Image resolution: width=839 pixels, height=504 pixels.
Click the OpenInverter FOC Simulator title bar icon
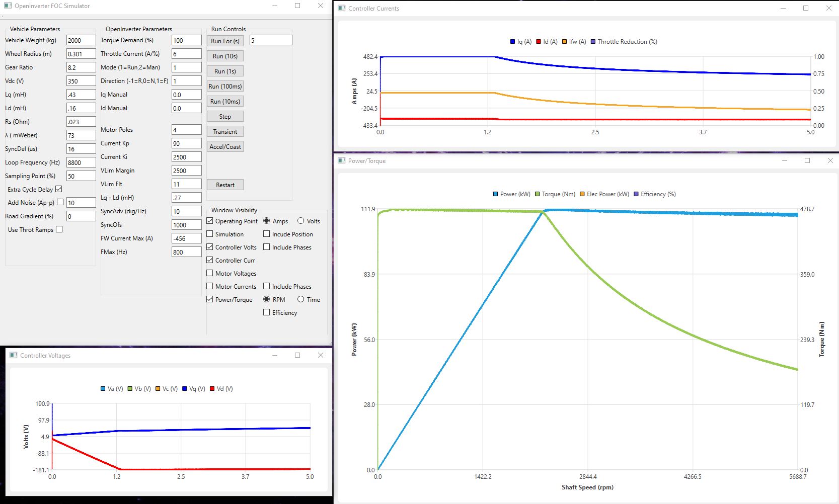coord(8,6)
